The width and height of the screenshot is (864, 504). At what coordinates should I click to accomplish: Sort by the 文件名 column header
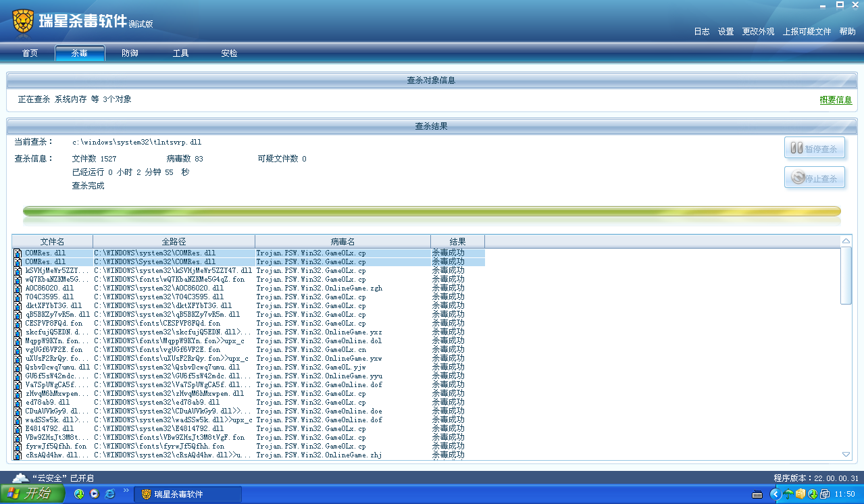click(53, 241)
